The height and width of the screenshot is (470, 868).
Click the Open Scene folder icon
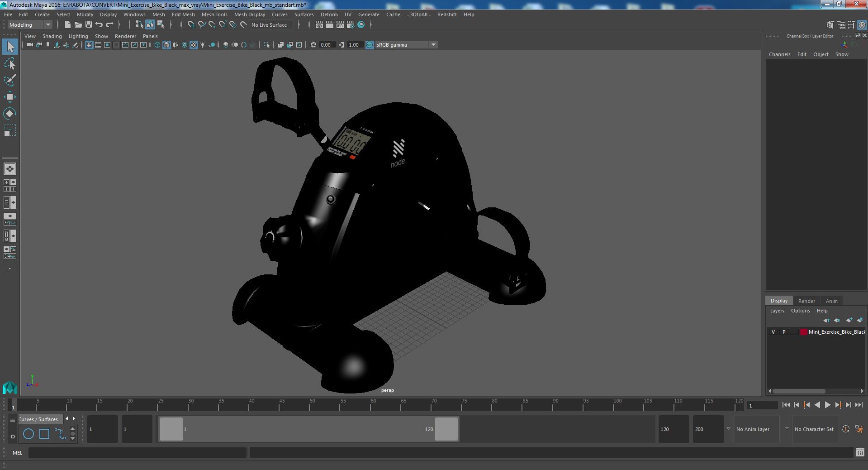pyautogui.click(x=78, y=25)
